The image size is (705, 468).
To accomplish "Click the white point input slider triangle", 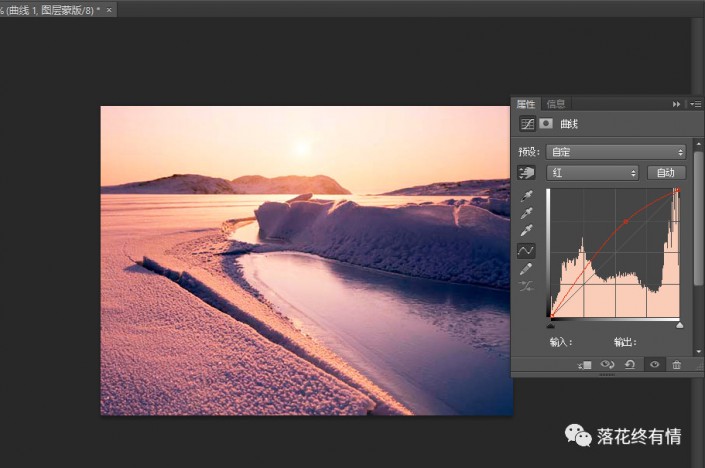I will pyautogui.click(x=680, y=325).
